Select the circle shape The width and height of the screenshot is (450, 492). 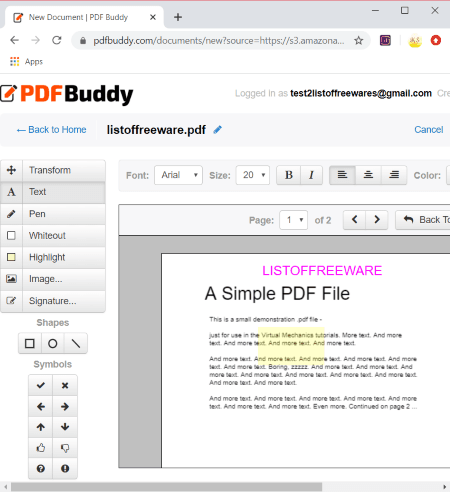pyautogui.click(x=53, y=343)
